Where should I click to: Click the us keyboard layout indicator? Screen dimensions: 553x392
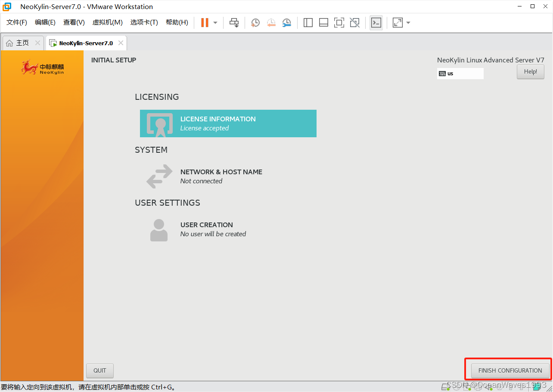point(460,74)
